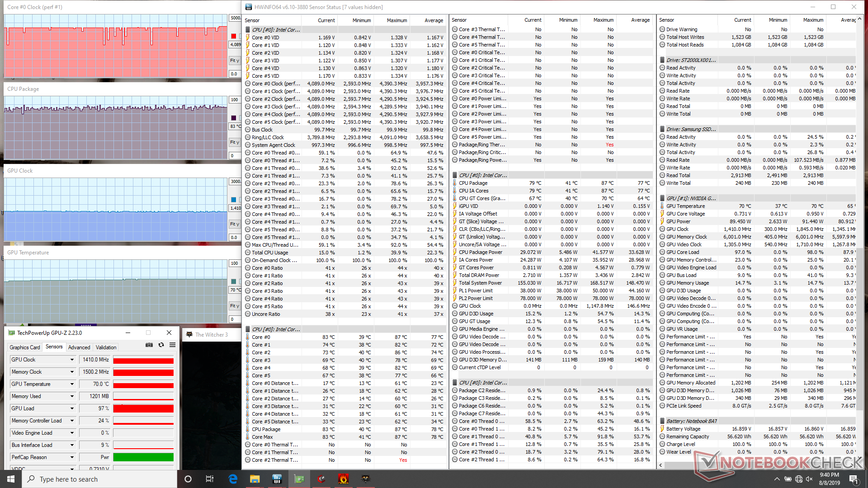Viewport: 868px width, 488px height.
Task: Click the GPU-Z screenshot camera icon
Action: coord(149,345)
